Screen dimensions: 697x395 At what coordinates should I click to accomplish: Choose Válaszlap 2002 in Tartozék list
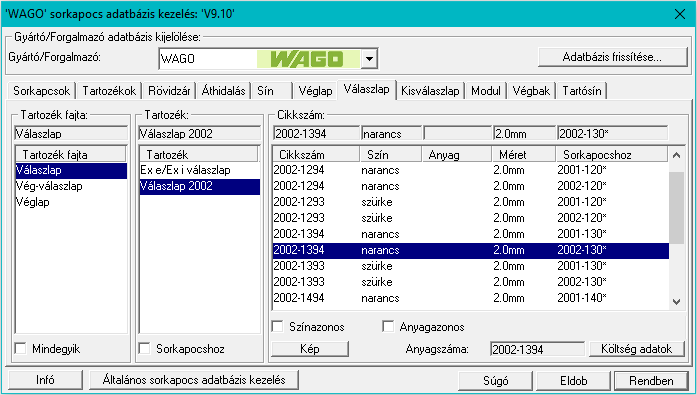coord(200,186)
